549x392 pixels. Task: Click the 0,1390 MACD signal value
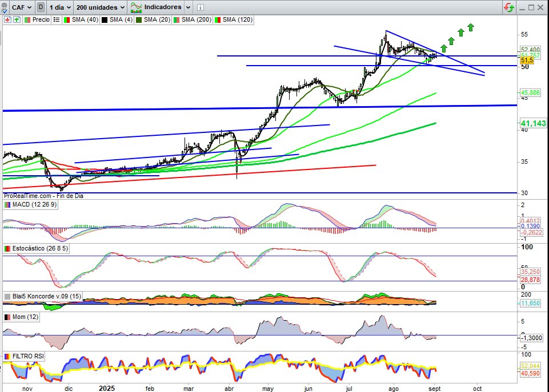531,227
